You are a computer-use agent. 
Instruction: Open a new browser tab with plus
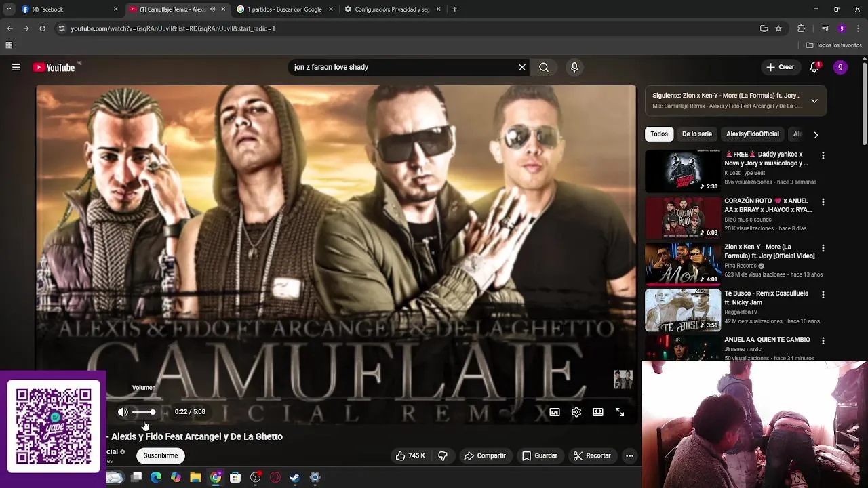(x=454, y=9)
